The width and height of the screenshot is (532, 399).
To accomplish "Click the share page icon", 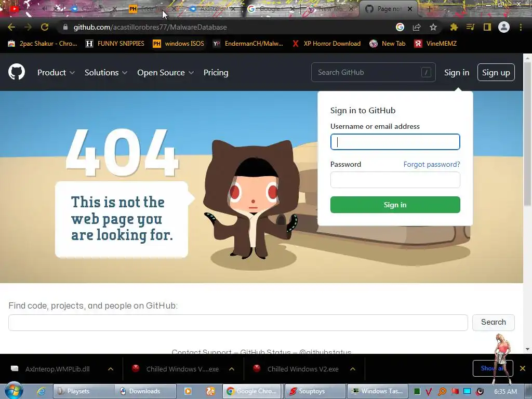I will click(417, 27).
